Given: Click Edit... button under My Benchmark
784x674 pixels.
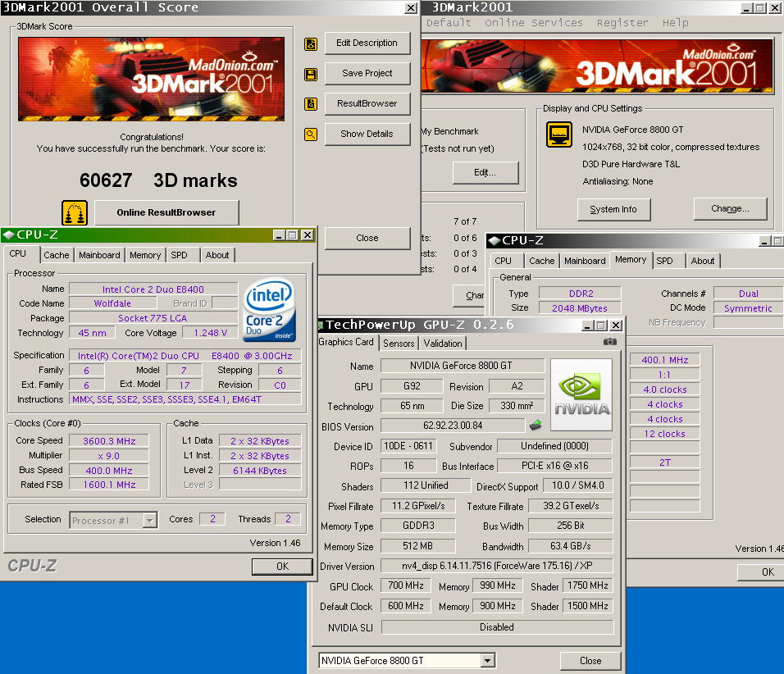Looking at the screenshot, I should tap(485, 172).
